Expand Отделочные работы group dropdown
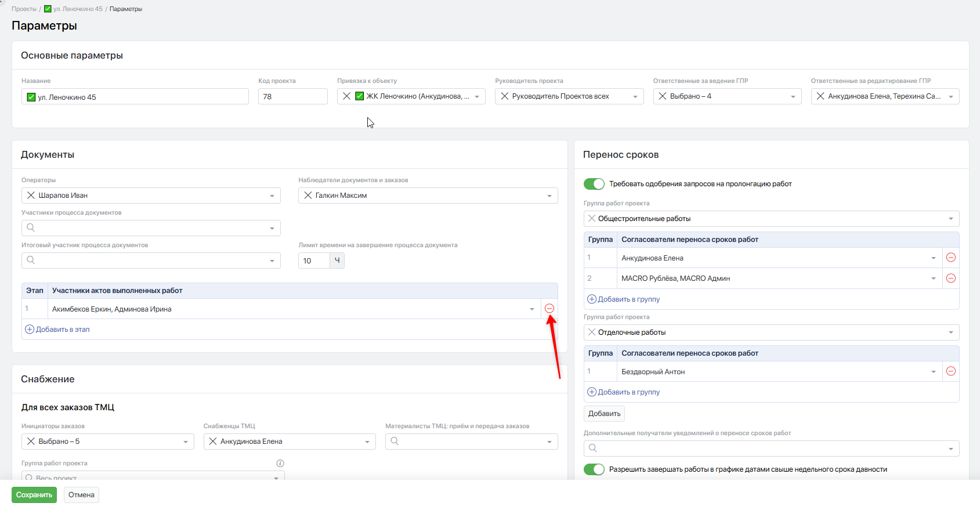The image size is (980, 510). pos(950,332)
